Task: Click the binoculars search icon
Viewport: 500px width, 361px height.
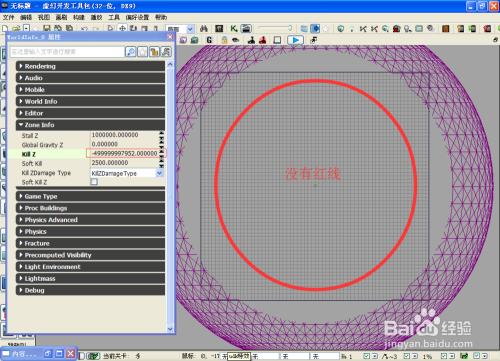Action: [x=204, y=29]
